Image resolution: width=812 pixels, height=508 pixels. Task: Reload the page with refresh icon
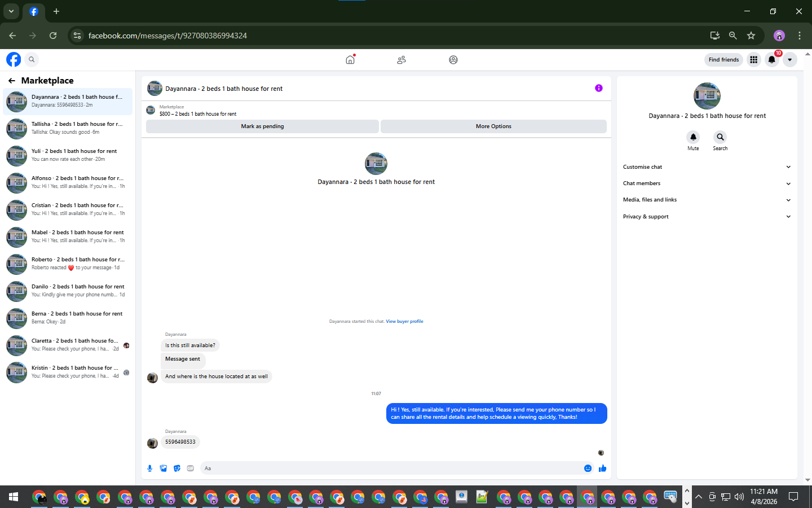(x=53, y=36)
